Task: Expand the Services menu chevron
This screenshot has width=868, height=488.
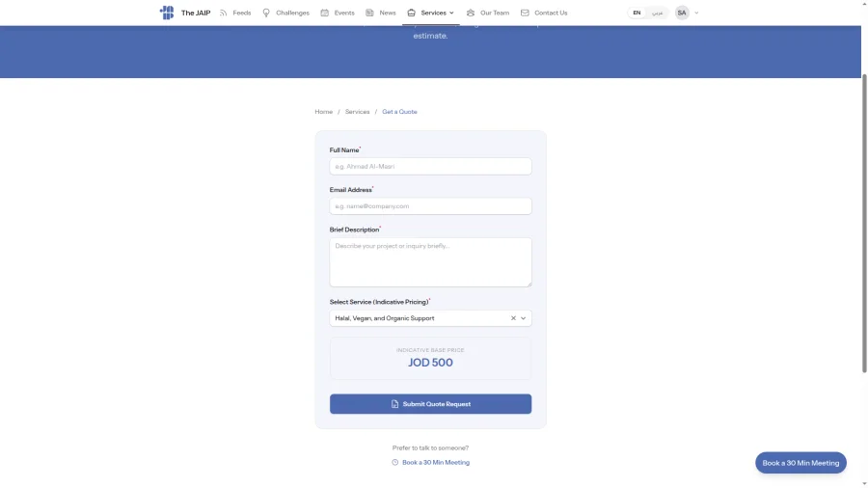Action: click(451, 13)
